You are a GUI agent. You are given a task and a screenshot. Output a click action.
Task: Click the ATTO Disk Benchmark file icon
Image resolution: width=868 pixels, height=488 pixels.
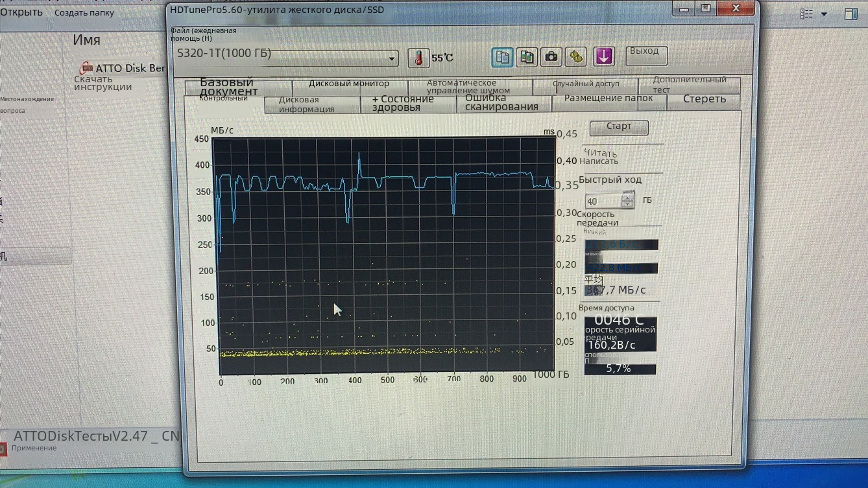click(x=86, y=68)
